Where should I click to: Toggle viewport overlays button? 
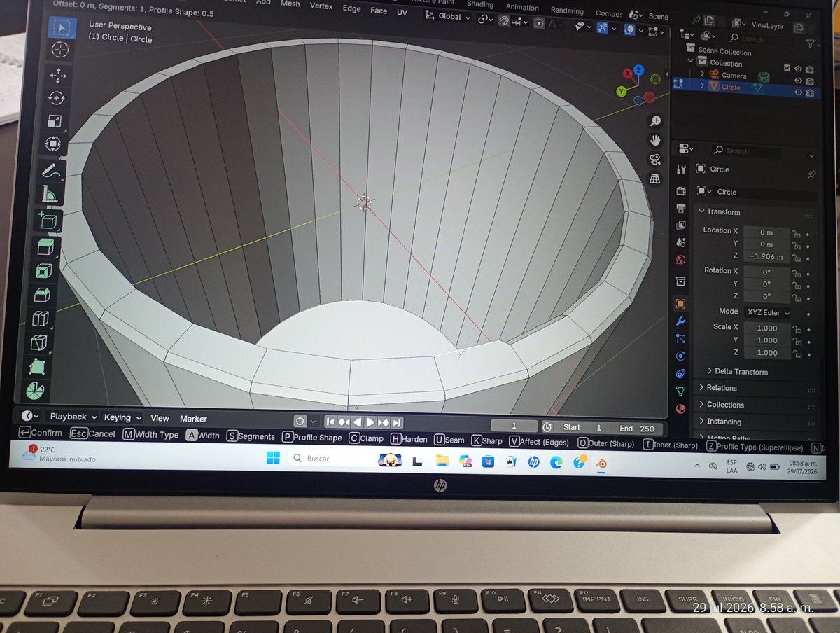[630, 29]
